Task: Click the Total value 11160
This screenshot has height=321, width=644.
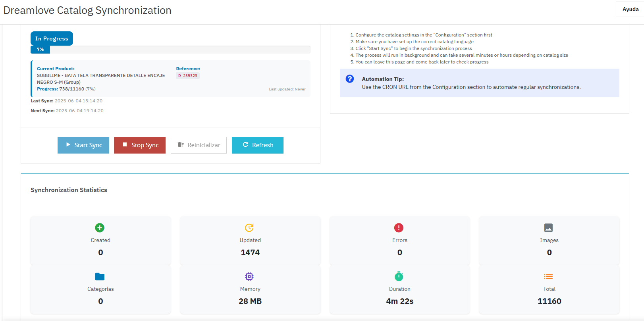Action: tap(549, 301)
